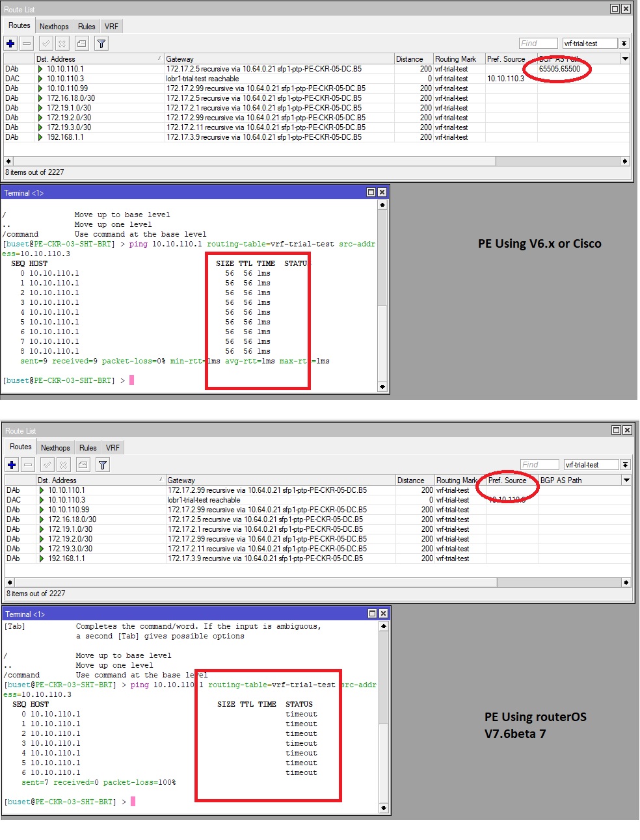640x840 pixels.
Task: Select 10.10.110.3 DAC route in top Route List
Action: [317, 79]
